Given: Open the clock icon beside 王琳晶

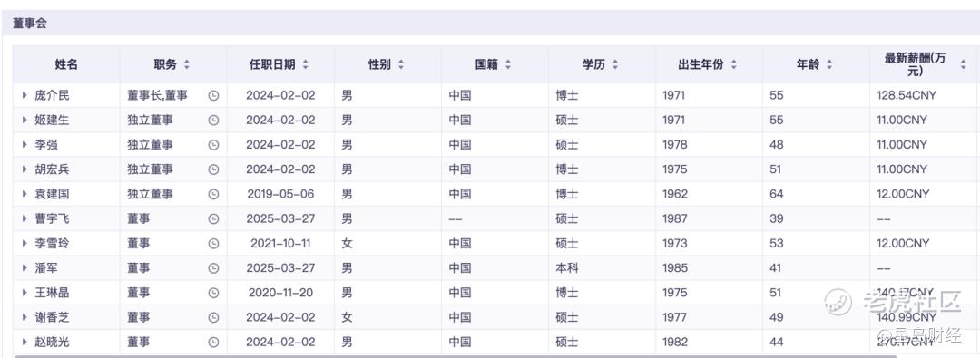Looking at the screenshot, I should (213, 293).
